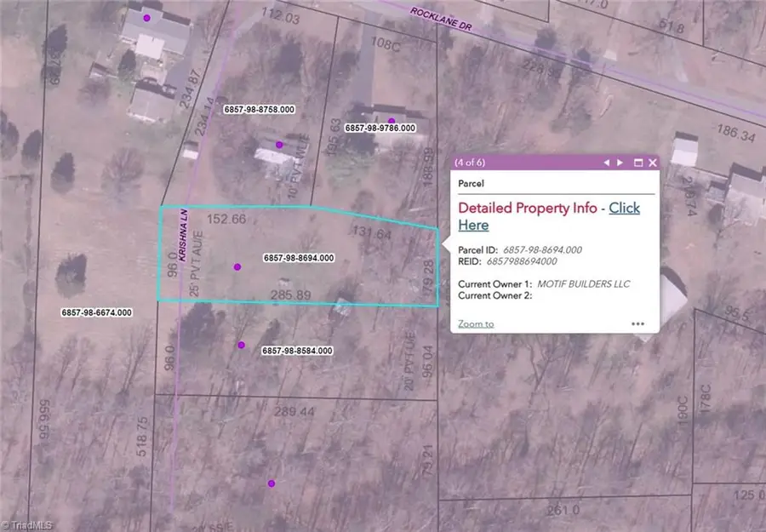Image resolution: width=766 pixels, height=532 pixels.
Task: Go to the previous parcel result
Action: click(607, 162)
